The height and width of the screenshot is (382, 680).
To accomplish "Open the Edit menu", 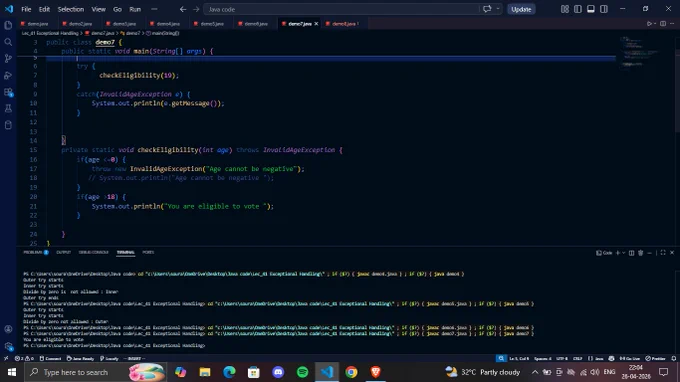I will coord(44,9).
